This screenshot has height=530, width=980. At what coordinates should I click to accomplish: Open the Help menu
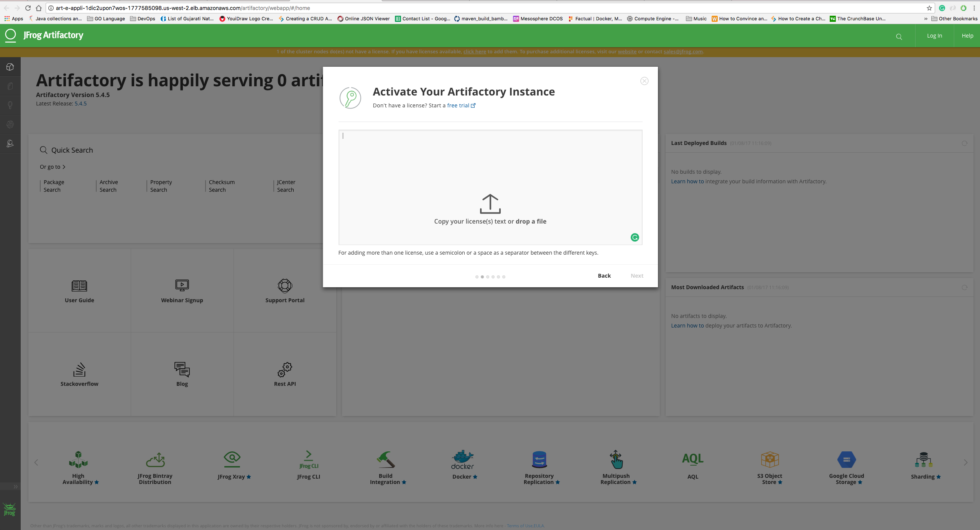[x=967, y=36]
